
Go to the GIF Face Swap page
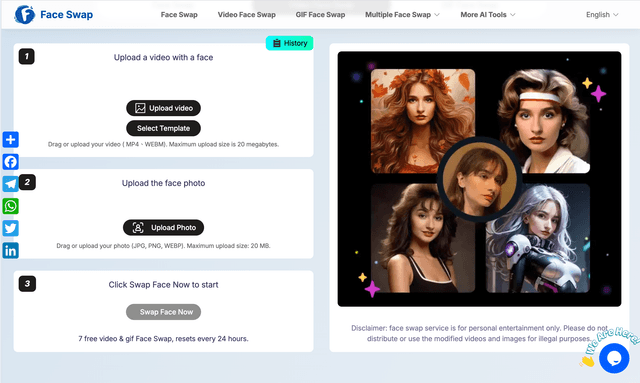tap(320, 15)
